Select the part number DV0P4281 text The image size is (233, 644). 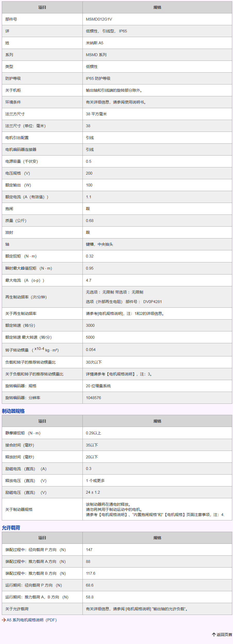click(153, 302)
